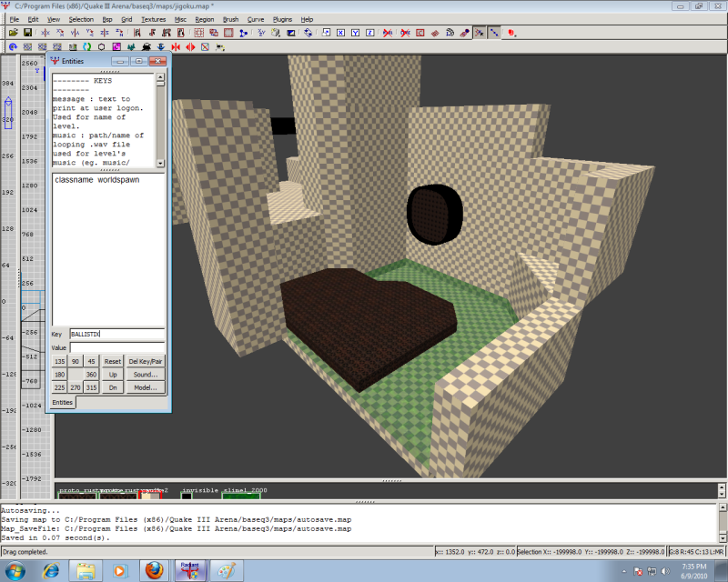The height and width of the screenshot is (582, 728).
Task: Click red outward arrows icon
Action: [x=190, y=47]
